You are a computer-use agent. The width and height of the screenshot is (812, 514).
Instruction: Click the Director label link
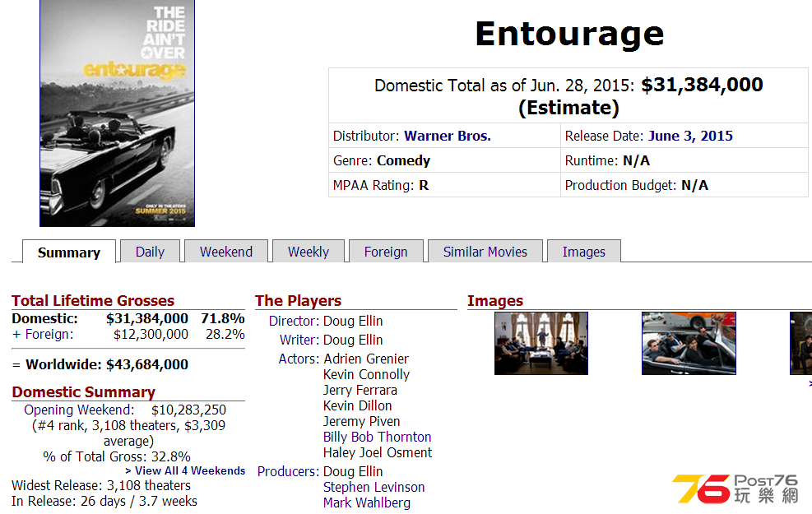(294, 321)
